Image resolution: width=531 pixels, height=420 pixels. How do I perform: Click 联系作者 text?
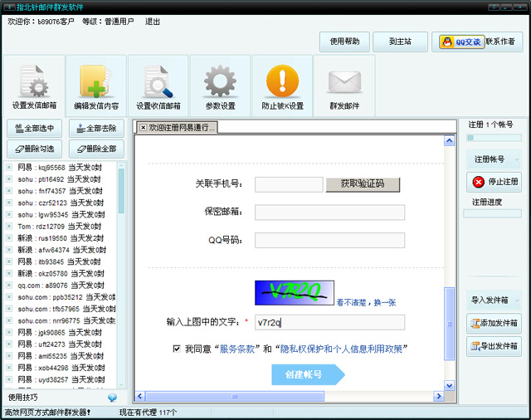click(x=500, y=42)
